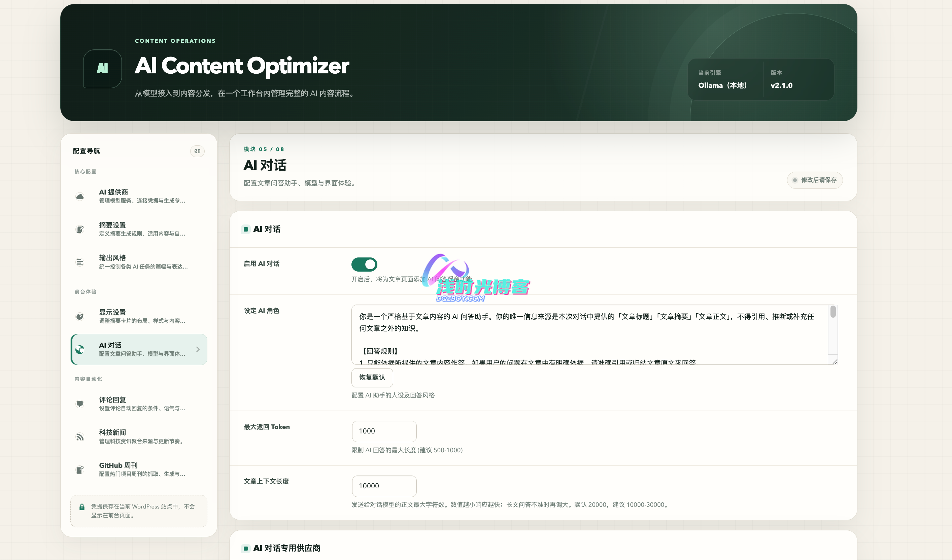Image resolution: width=952 pixels, height=560 pixels.
Task: Click the palette icon beside 显示设置
Action: click(x=80, y=316)
